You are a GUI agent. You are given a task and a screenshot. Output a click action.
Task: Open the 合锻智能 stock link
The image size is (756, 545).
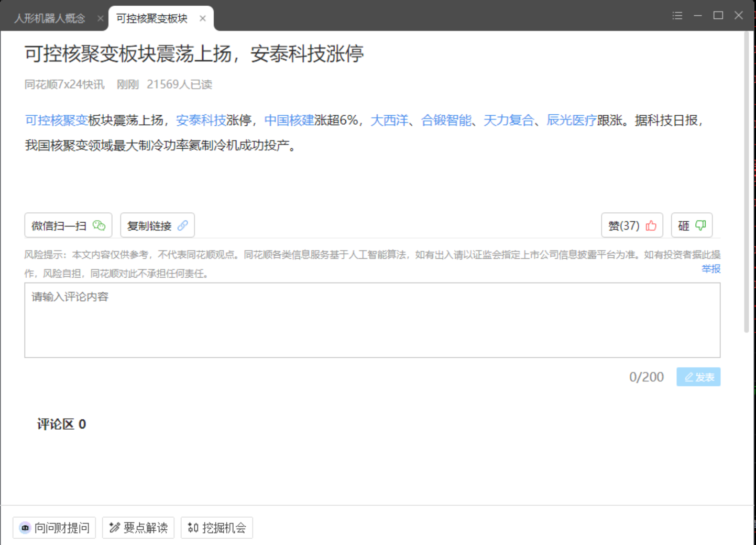446,121
